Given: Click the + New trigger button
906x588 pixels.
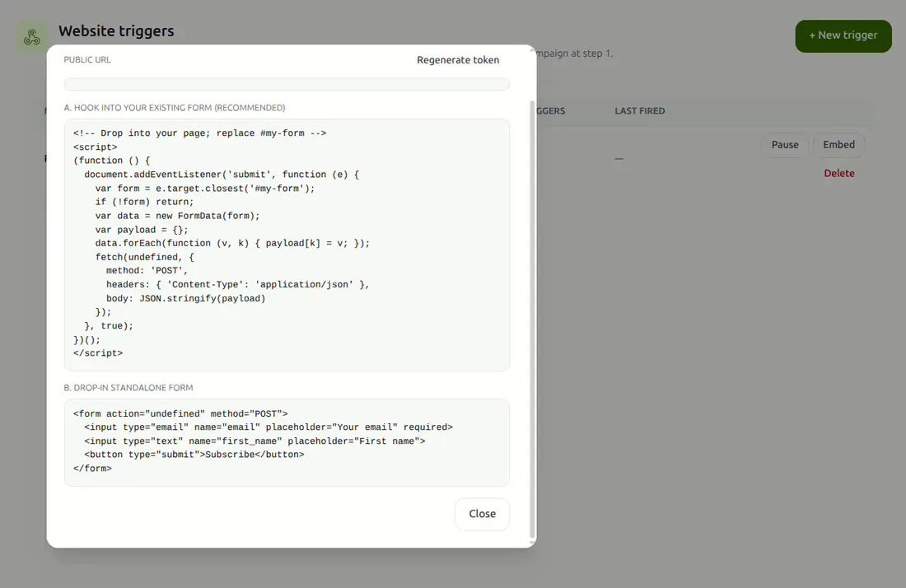Looking at the screenshot, I should (x=843, y=35).
